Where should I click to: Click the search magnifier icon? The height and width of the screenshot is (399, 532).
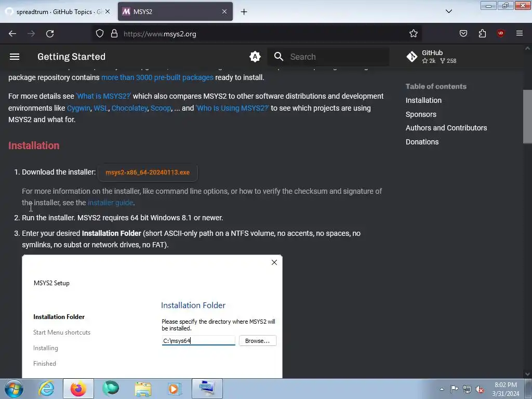point(278,57)
